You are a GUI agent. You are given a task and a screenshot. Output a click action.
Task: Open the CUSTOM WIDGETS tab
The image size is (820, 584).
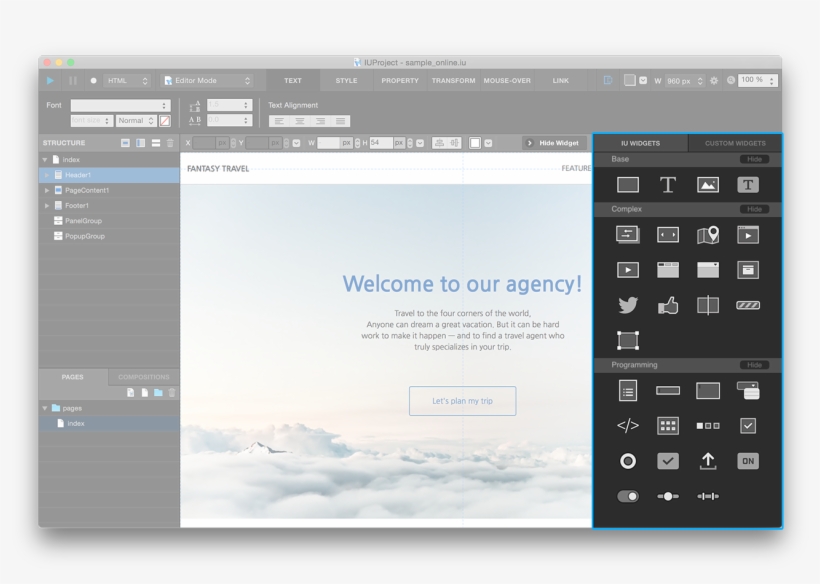(734, 143)
